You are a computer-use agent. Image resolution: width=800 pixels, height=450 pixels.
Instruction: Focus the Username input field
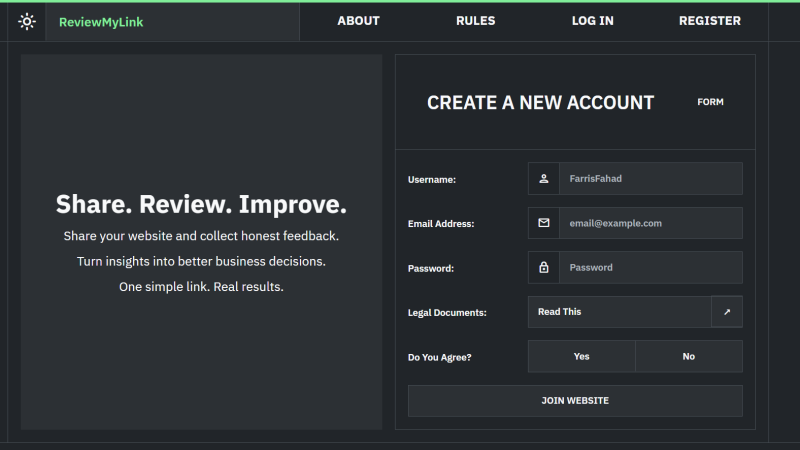(650, 179)
